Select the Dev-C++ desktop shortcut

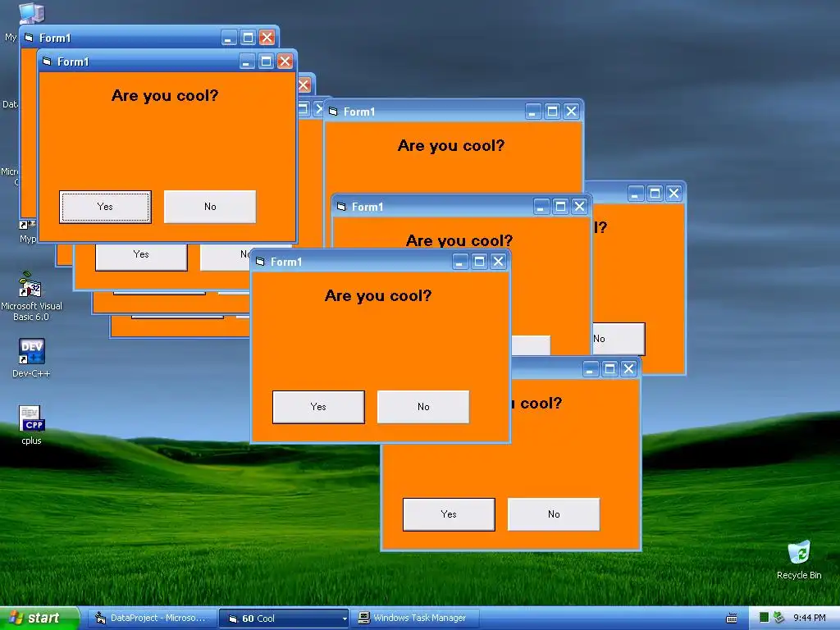point(31,358)
